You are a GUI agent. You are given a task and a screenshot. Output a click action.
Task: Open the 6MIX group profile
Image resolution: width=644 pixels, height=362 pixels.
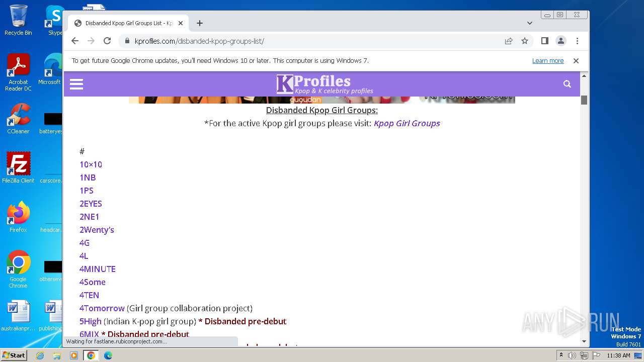(x=89, y=334)
